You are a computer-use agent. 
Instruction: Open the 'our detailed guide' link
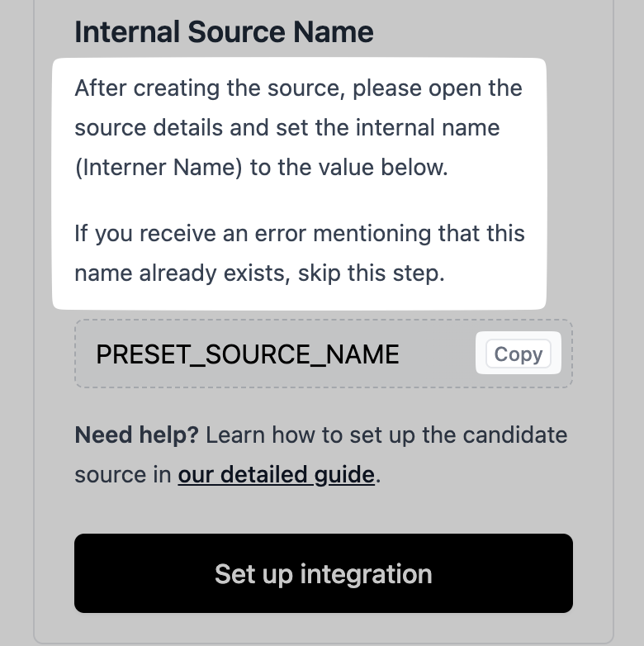coord(276,475)
